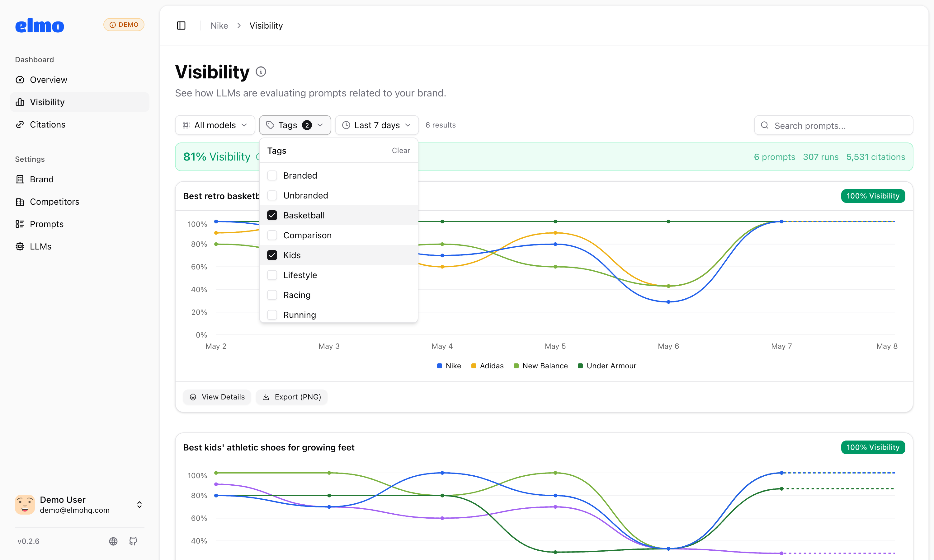Click the elmo logo
934x560 pixels.
(40, 25)
